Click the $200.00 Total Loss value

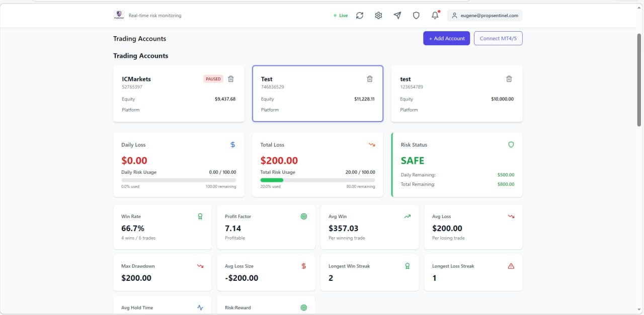point(279,161)
